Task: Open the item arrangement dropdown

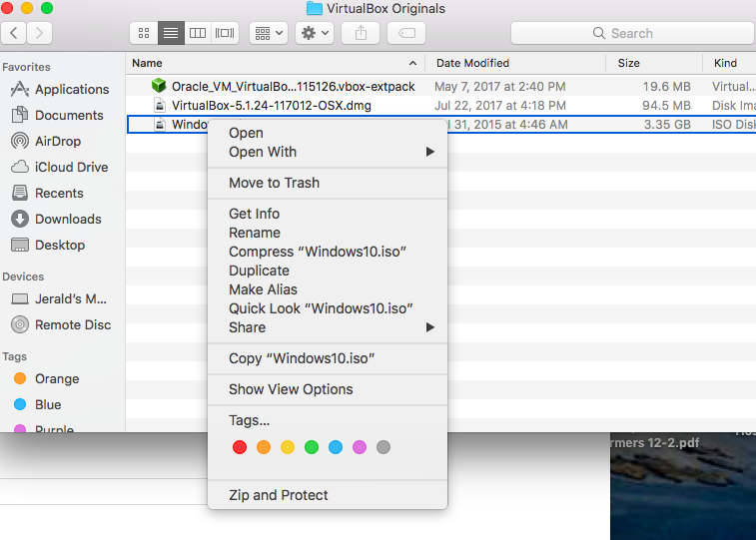Action: click(269, 33)
